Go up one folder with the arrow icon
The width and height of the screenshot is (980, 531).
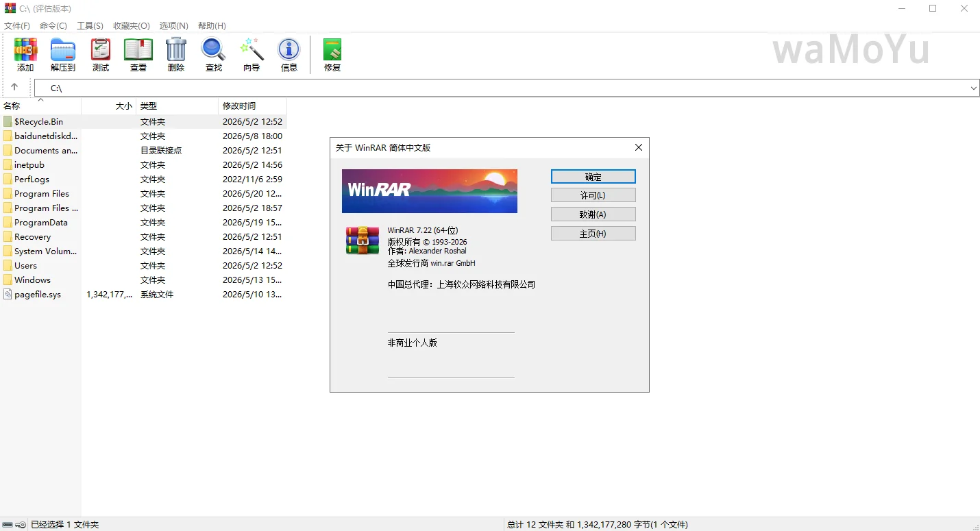pos(14,87)
